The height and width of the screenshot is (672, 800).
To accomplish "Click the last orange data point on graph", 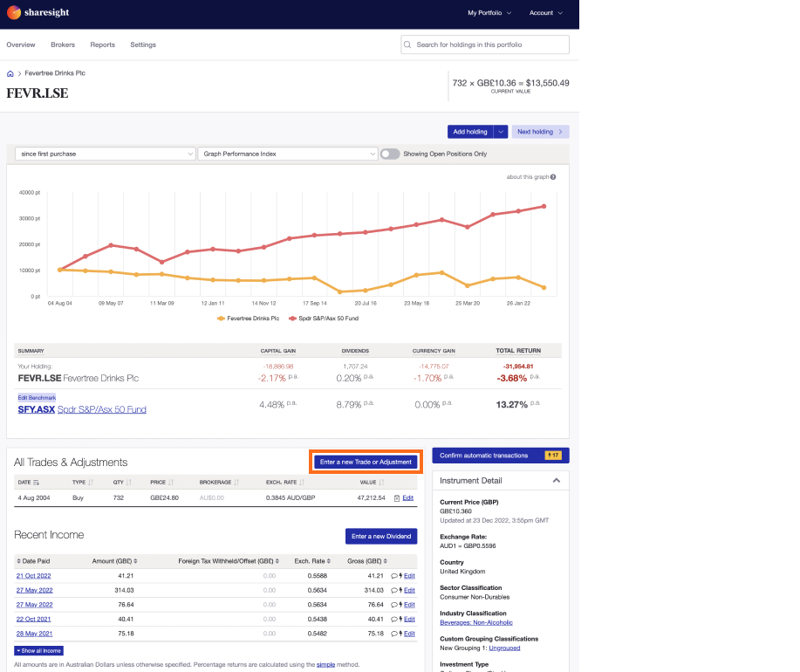I will pyautogui.click(x=544, y=288).
